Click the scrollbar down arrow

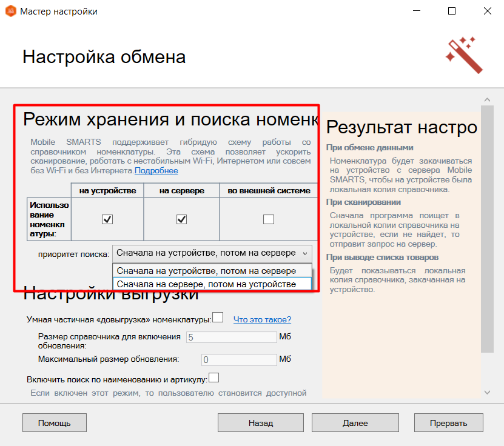(487, 393)
